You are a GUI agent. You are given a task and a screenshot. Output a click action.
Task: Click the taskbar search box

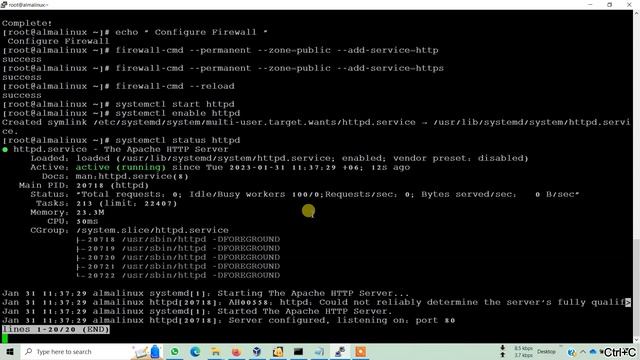pyautogui.click(x=91, y=351)
